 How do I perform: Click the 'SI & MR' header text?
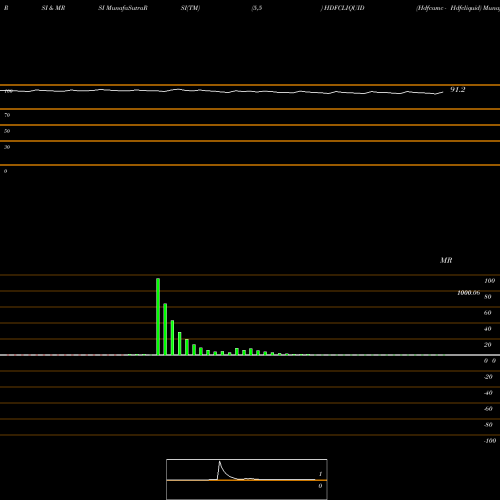[x=53, y=8]
